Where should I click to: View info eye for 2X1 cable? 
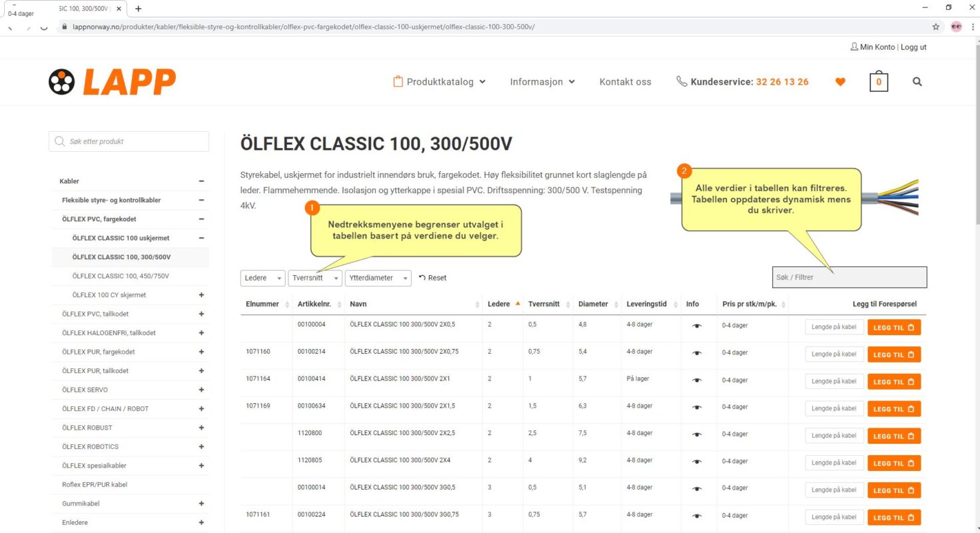697,380
